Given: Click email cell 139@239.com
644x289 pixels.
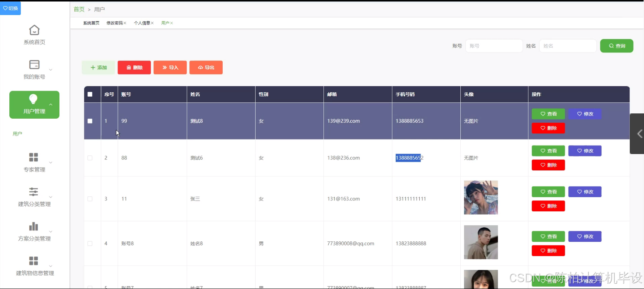Looking at the screenshot, I should click(x=343, y=121).
